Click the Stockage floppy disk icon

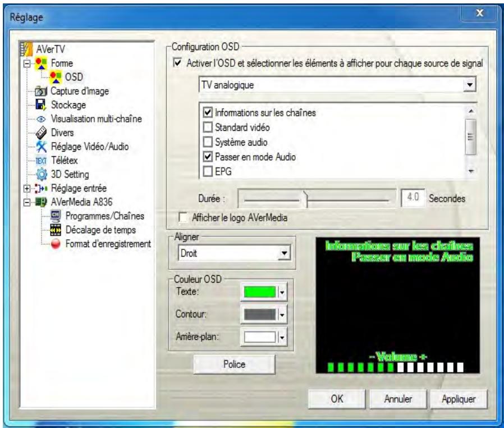tap(41, 105)
